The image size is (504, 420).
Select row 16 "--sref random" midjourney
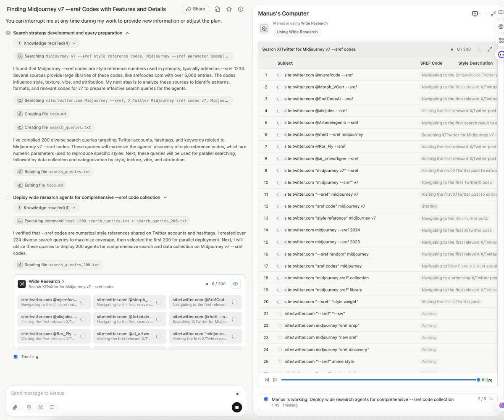click(x=378, y=254)
